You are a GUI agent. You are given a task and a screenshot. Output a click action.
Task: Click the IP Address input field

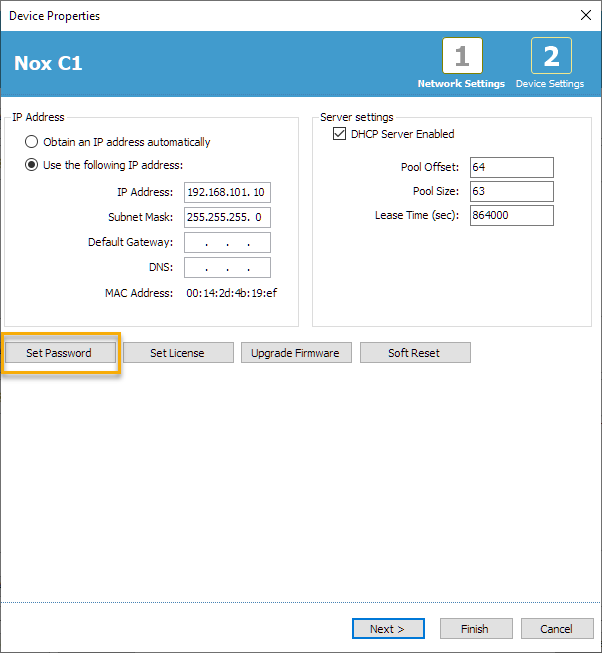click(x=227, y=192)
